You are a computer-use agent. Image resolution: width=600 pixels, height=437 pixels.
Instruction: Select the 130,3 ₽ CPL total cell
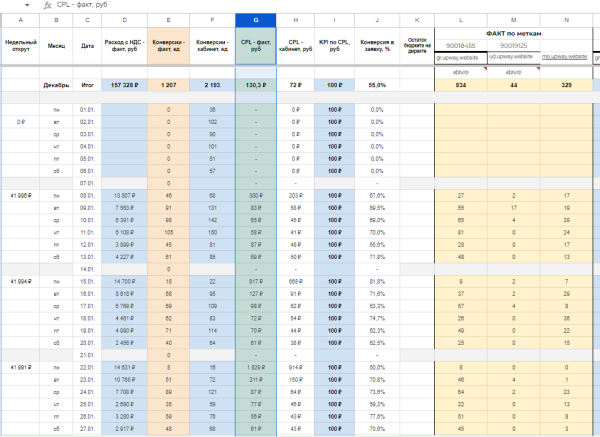[255, 86]
